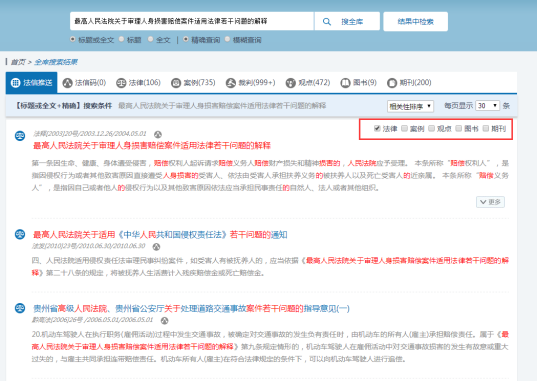Click 全库搜索结果 breadcrumb link

[x=56, y=62]
